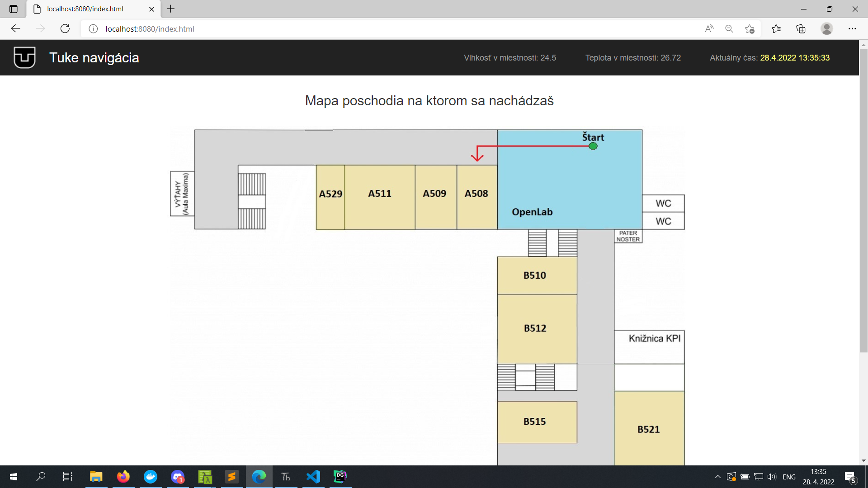Viewport: 868px width, 488px height.
Task: Open Visual Studio Code from taskbar
Action: coord(313,477)
